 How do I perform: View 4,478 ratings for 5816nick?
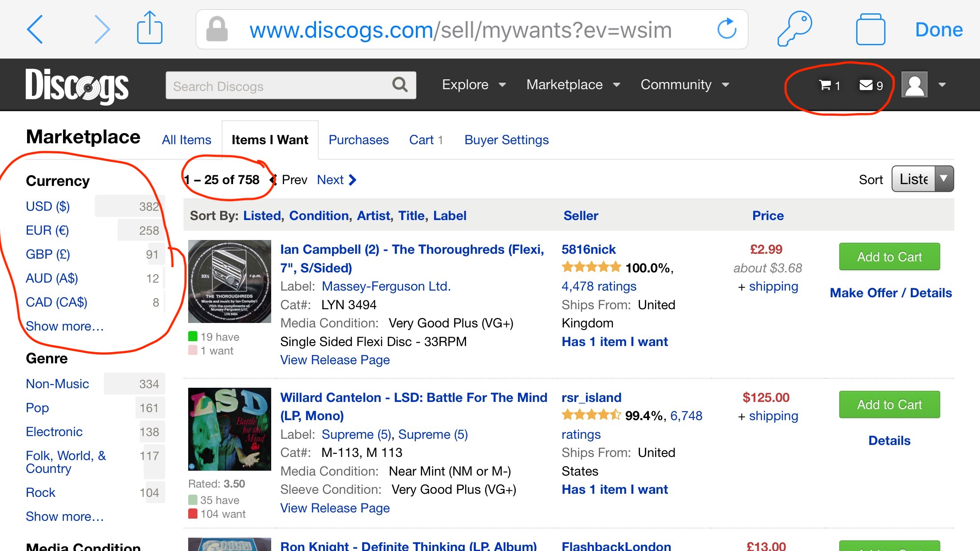[x=599, y=286]
